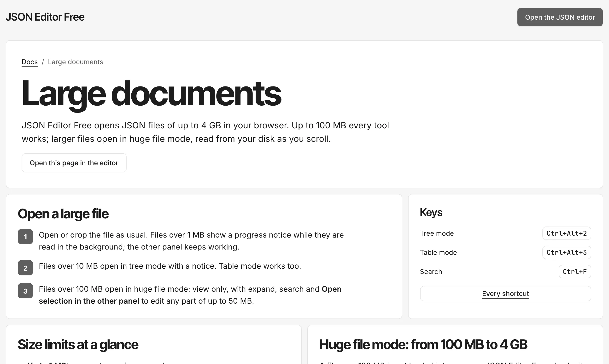Click the Huge file mode heading

coord(423,344)
